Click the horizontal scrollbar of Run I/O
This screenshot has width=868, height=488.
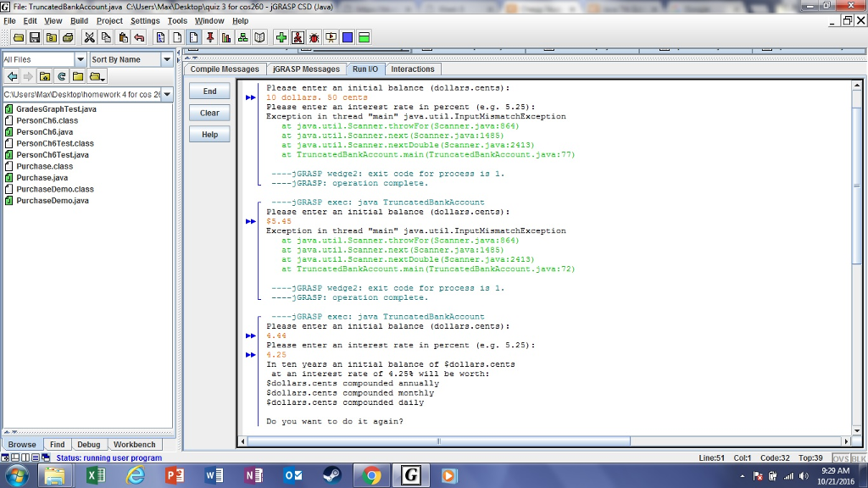[x=438, y=441]
